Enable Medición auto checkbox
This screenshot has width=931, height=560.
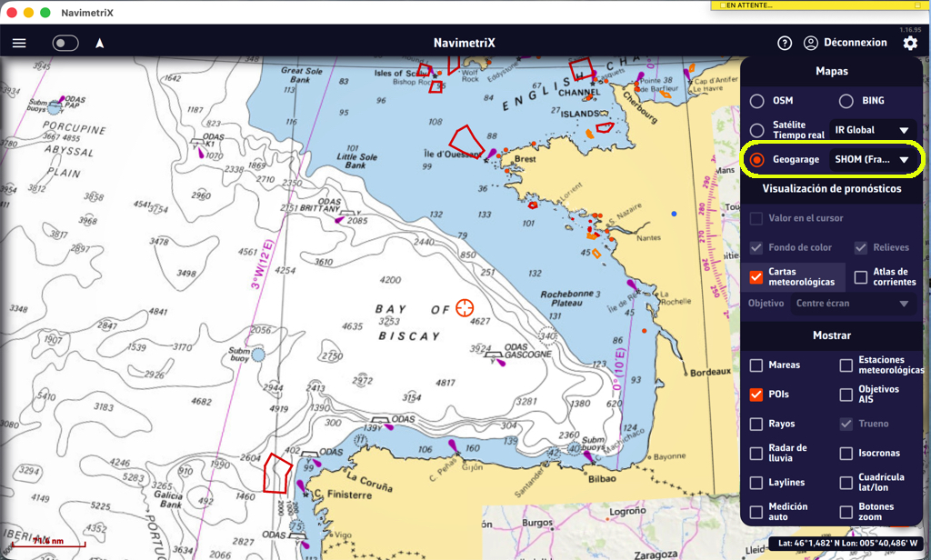756,512
